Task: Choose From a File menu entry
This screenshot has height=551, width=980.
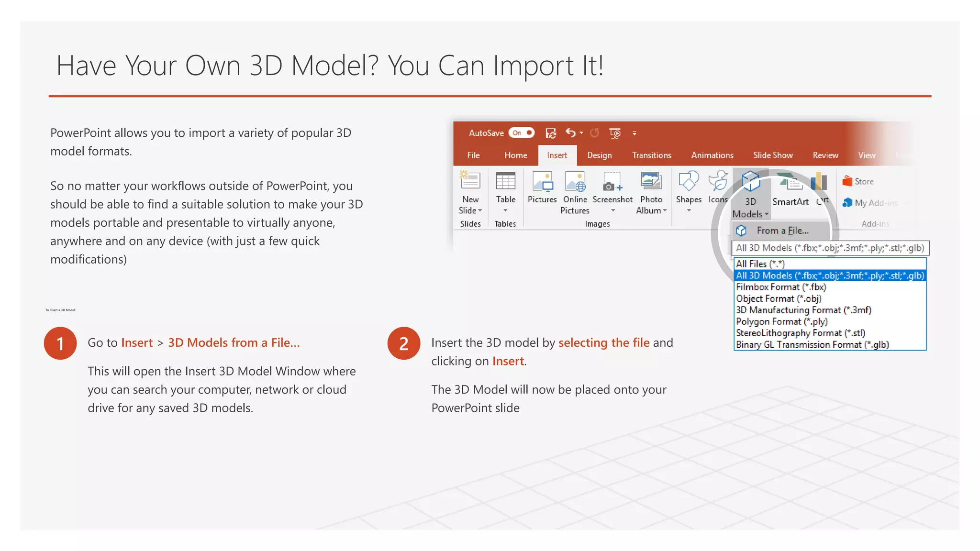Action: tap(782, 231)
